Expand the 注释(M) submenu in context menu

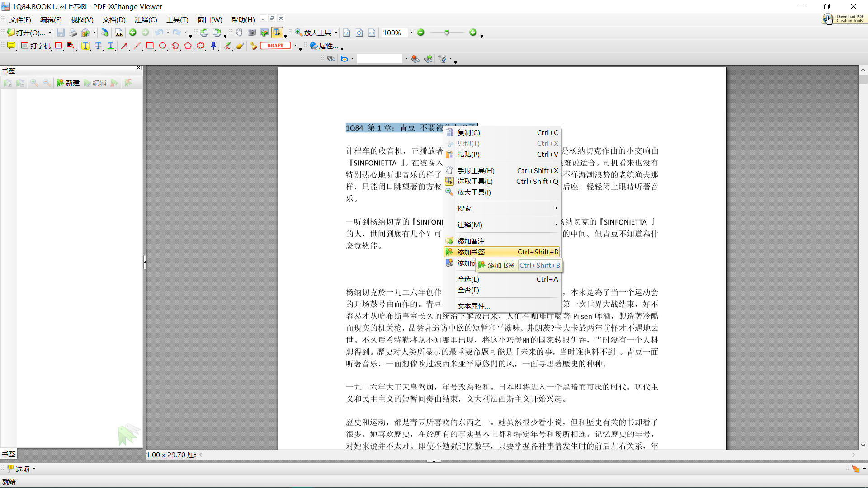502,225
